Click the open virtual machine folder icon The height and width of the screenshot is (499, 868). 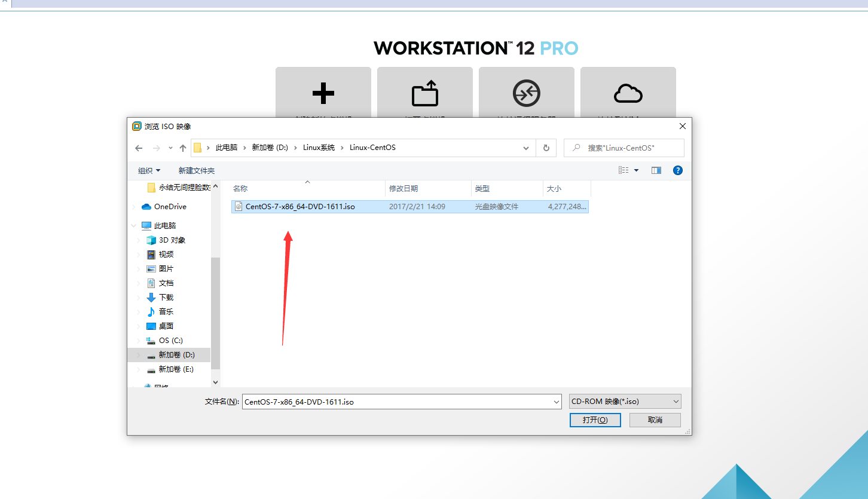click(x=425, y=94)
